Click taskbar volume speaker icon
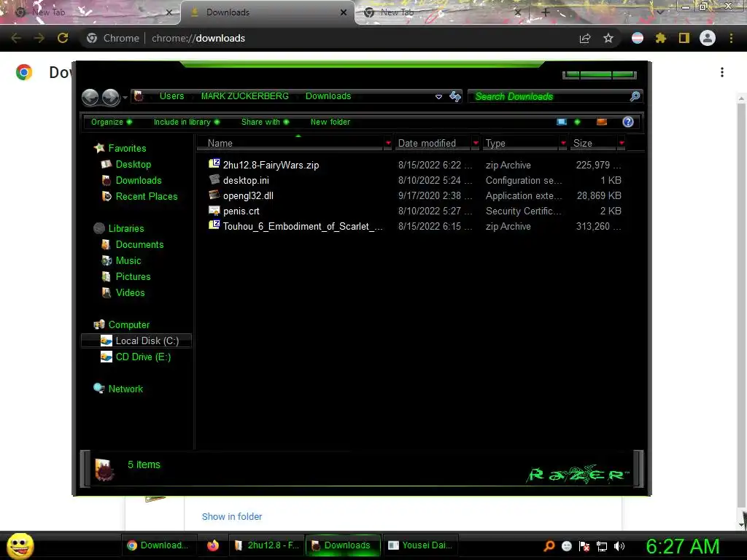This screenshot has height=560, width=747. click(619, 546)
